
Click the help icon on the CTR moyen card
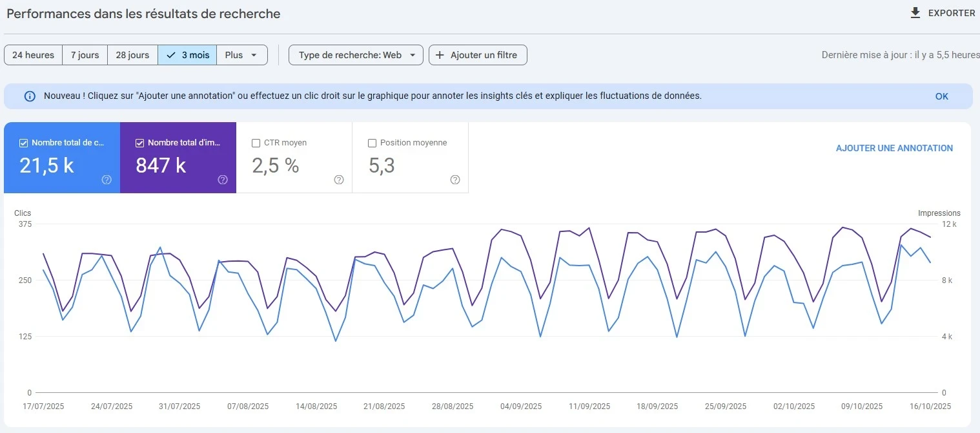(338, 180)
